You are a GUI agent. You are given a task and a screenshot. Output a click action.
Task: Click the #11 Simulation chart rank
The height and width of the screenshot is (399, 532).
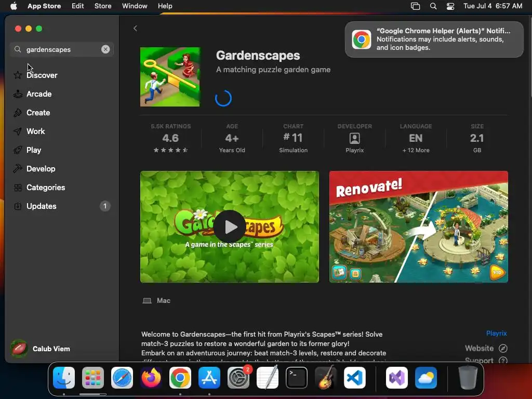point(293,138)
